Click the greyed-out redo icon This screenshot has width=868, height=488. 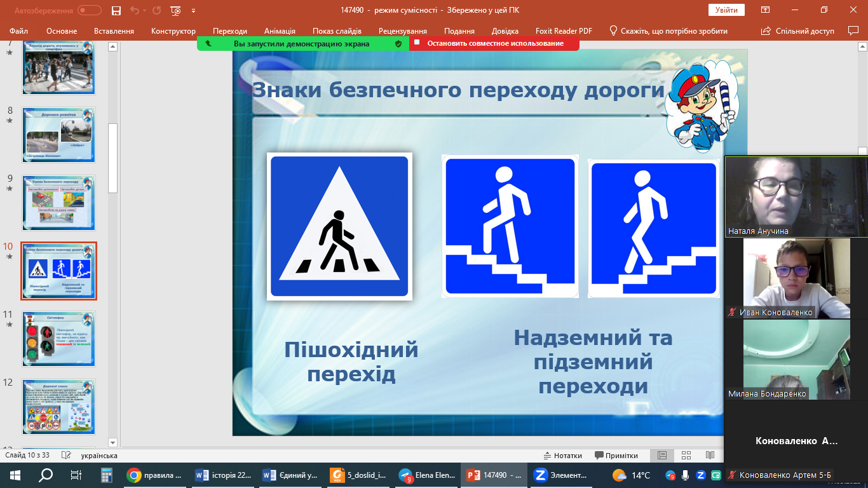[x=156, y=10]
